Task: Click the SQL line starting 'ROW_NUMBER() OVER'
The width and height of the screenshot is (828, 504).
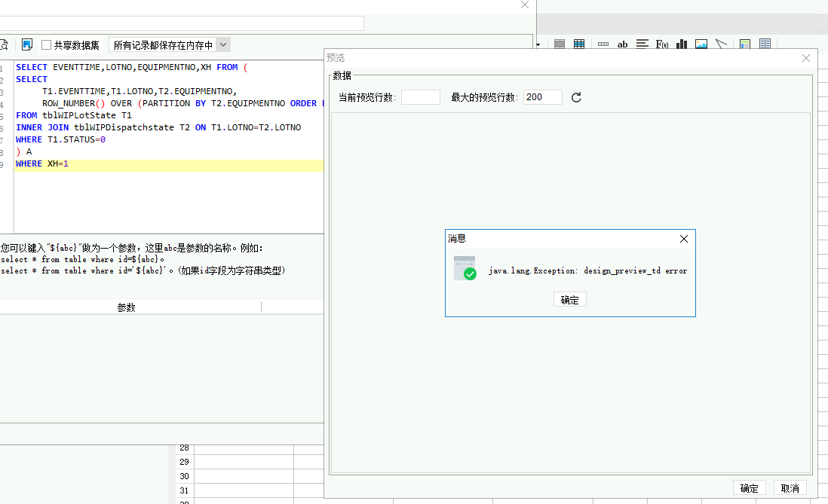Action: 182,103
